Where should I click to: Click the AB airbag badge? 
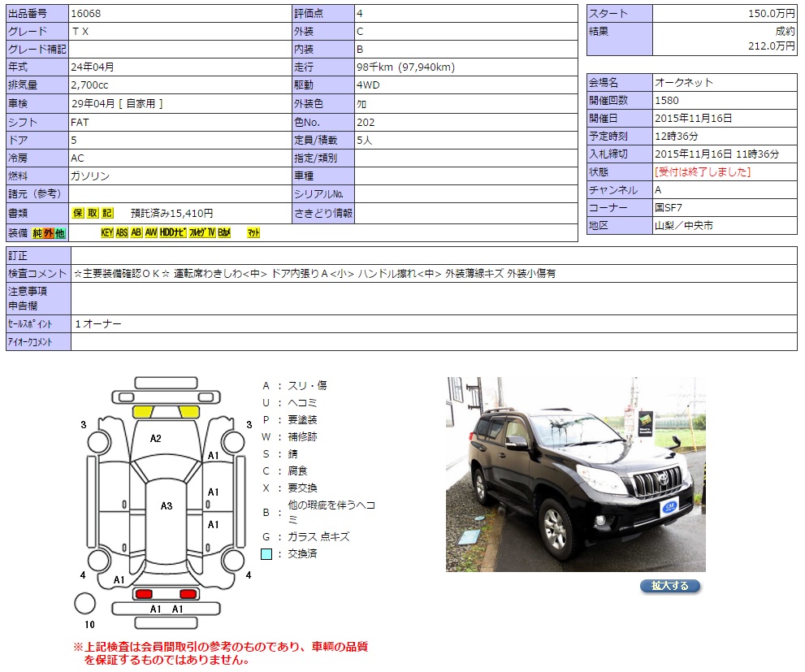pyautogui.click(x=136, y=233)
